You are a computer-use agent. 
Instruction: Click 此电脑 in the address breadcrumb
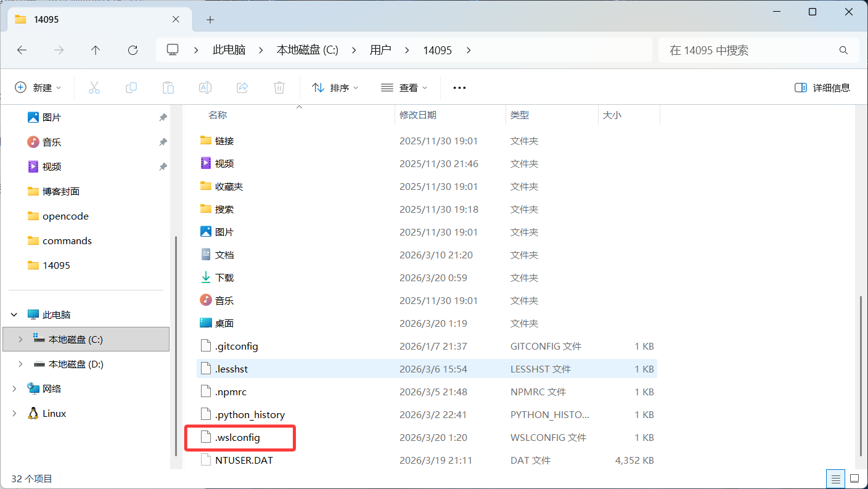tap(229, 50)
